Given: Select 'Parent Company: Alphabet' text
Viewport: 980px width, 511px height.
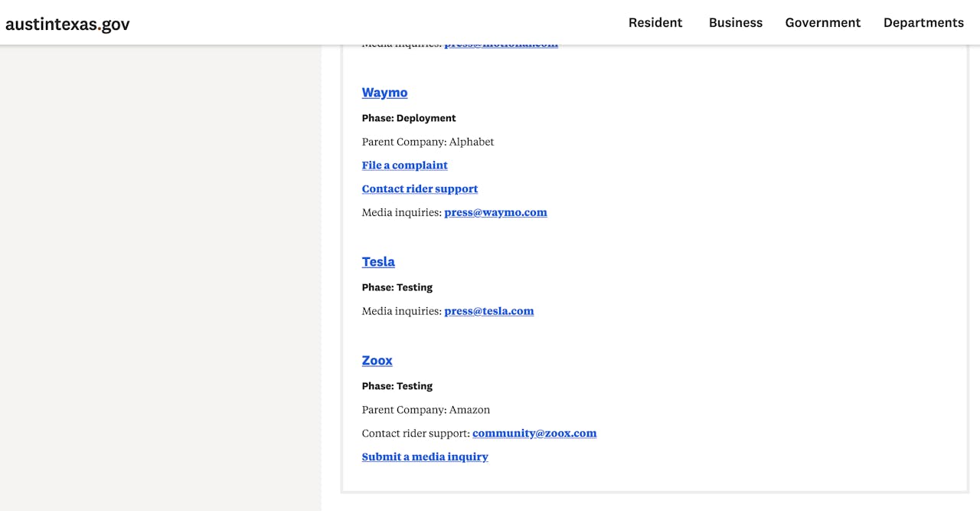Looking at the screenshot, I should click(428, 142).
